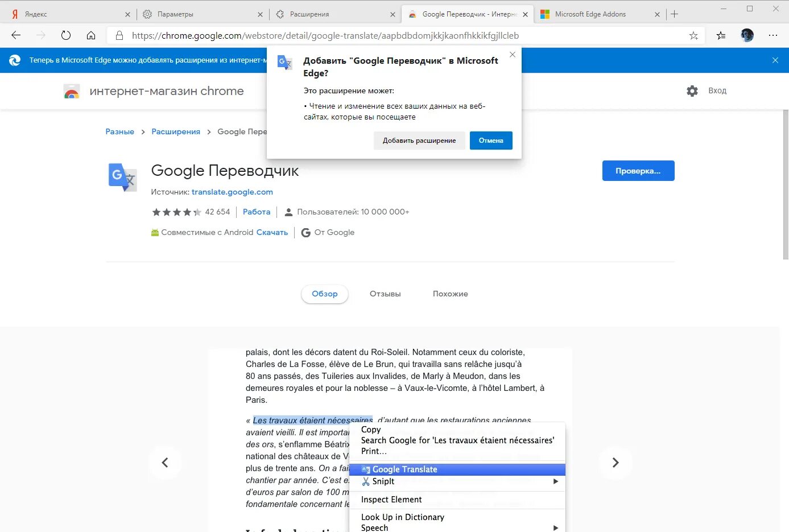This screenshot has height=532, width=789.
Task: Click the web store settings gear icon
Action: tap(692, 91)
